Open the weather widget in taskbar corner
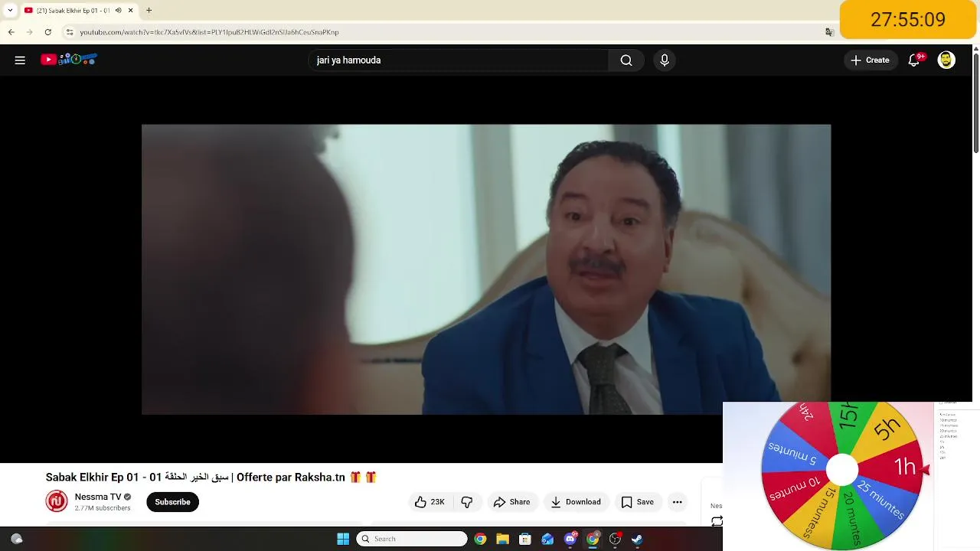The height and width of the screenshot is (551, 980). [17, 539]
